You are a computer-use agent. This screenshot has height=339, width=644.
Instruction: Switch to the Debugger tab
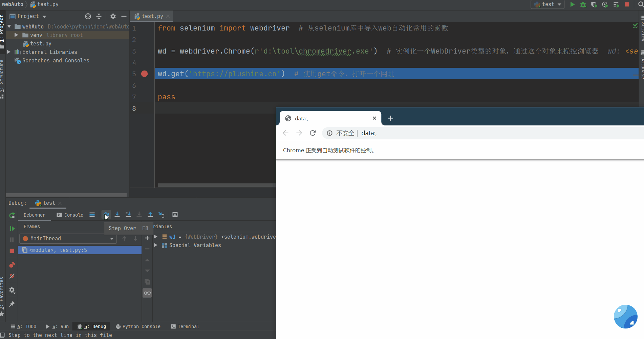pos(35,215)
